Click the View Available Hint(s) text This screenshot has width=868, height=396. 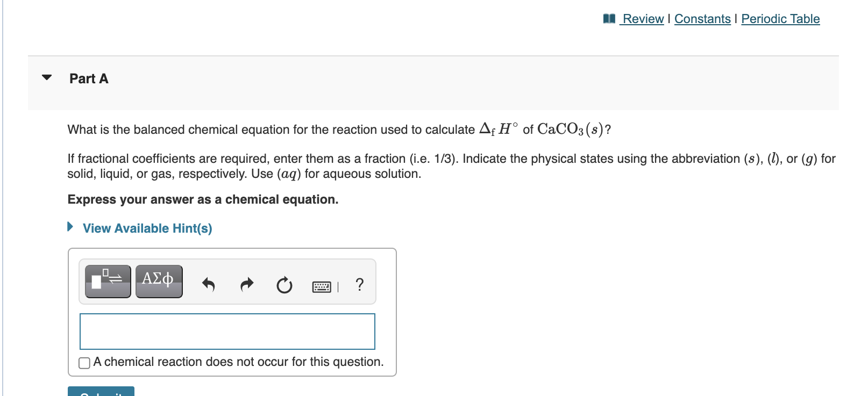[x=146, y=228]
